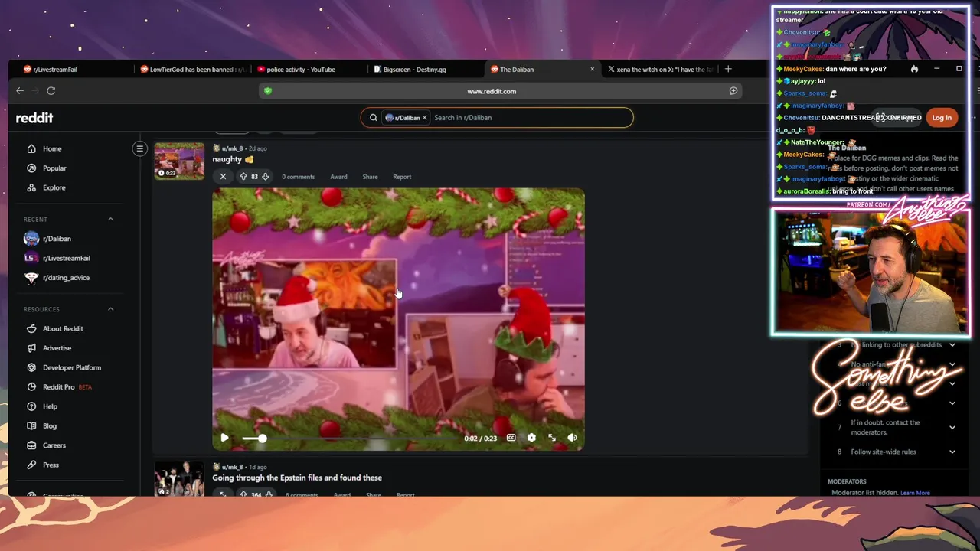Collapse the left navigation sidebar button
The image size is (980, 551).
pos(139,148)
